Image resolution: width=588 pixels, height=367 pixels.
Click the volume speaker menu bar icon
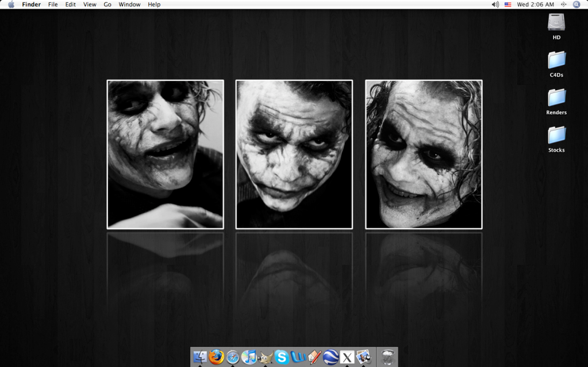495,5
